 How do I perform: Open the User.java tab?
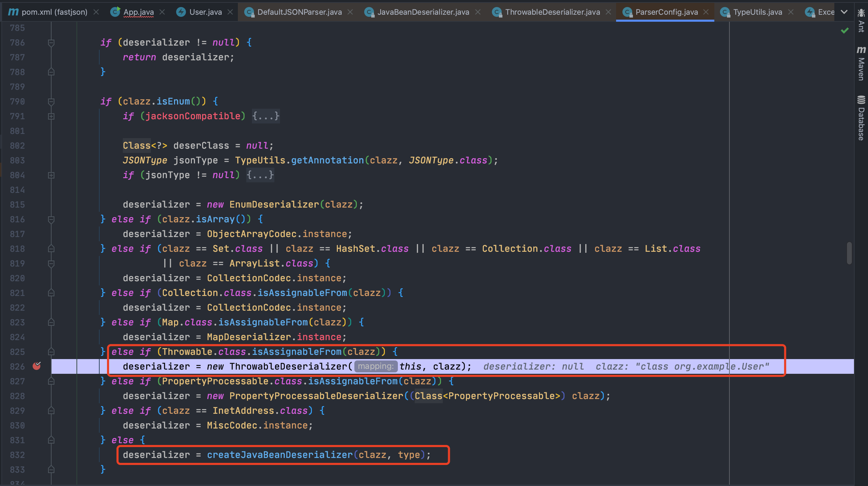pos(205,12)
